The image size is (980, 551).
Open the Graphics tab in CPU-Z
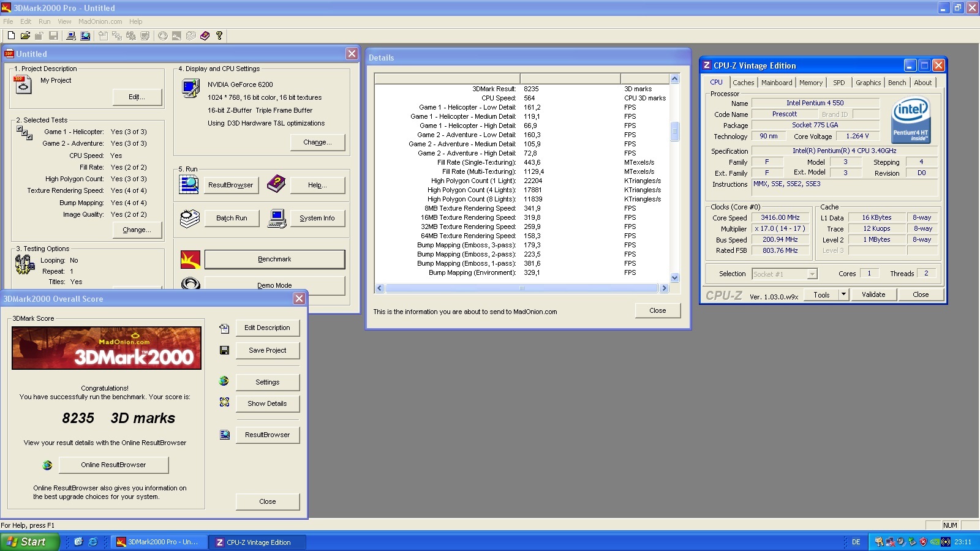coord(868,83)
